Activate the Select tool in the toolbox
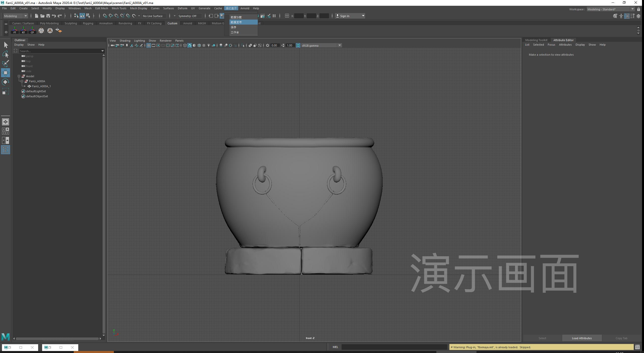This screenshot has height=353, width=644. (6, 45)
